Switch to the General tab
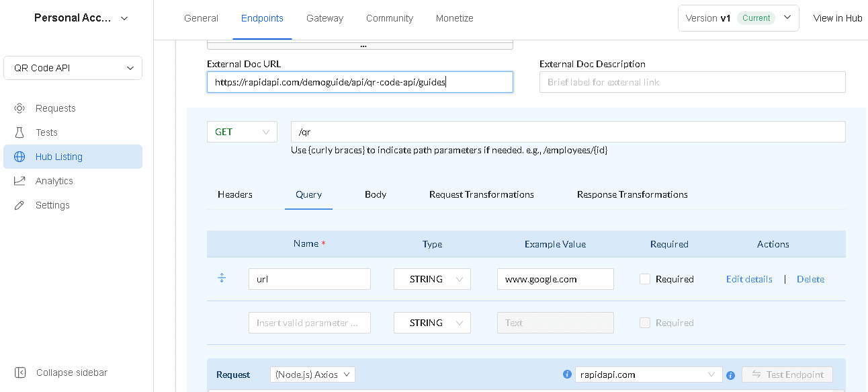This screenshot has width=868, height=392. 201,18
